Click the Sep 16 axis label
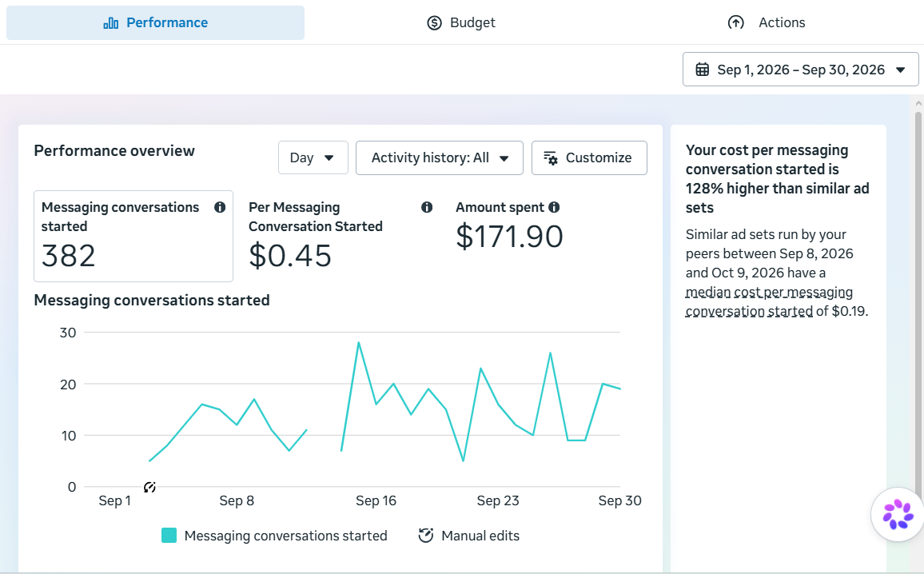This screenshot has height=574, width=924. click(x=376, y=501)
